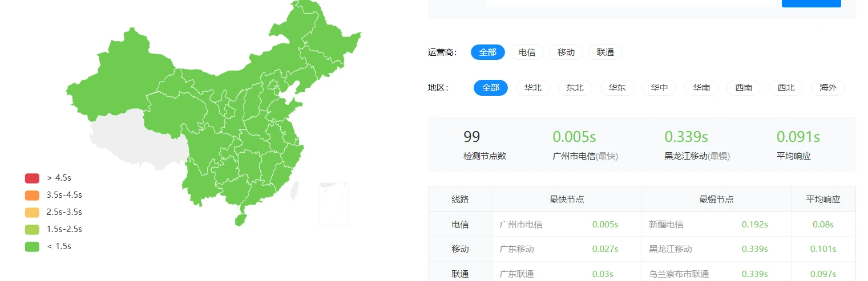Show 海外 overseas nodes
868x281 pixels.
827,88
